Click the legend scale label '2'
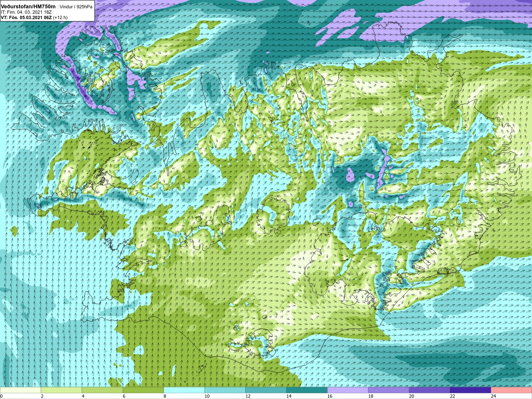The height and width of the screenshot is (399, 532). pos(42,396)
